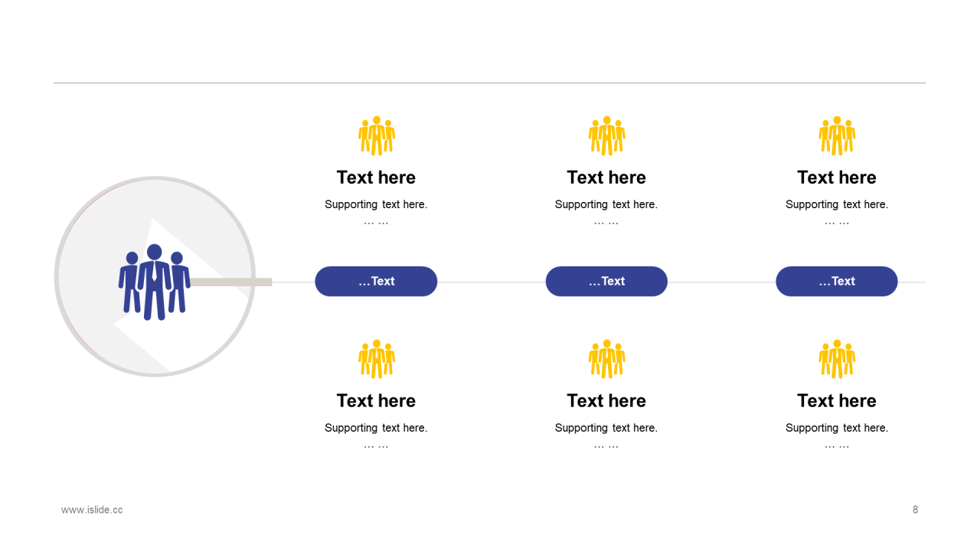
Task: Click top-right "Supporting text here." paragraph
Action: [x=837, y=204]
